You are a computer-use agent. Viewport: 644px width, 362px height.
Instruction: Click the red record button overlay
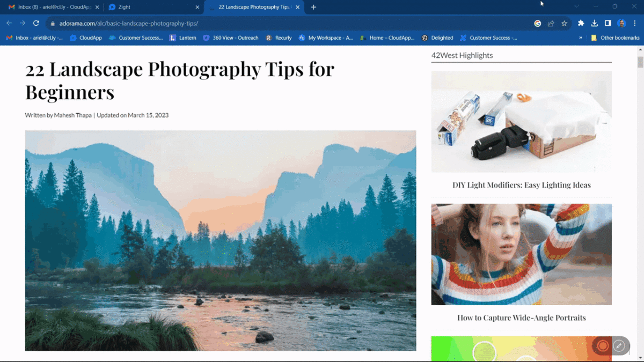click(x=603, y=346)
